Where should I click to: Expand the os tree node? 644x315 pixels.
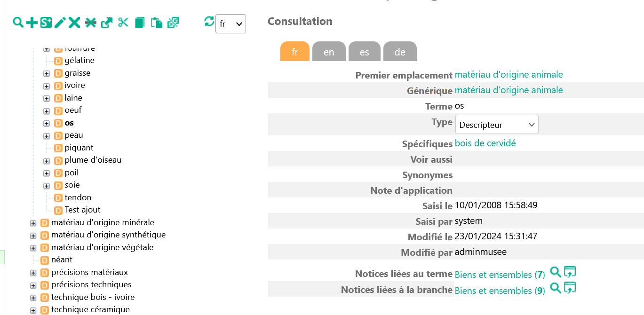(47, 123)
